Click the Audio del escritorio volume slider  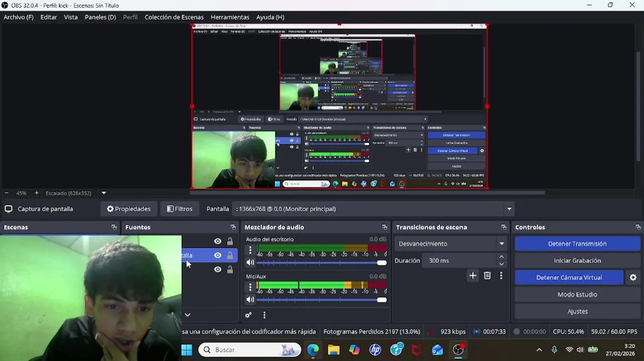322,263
